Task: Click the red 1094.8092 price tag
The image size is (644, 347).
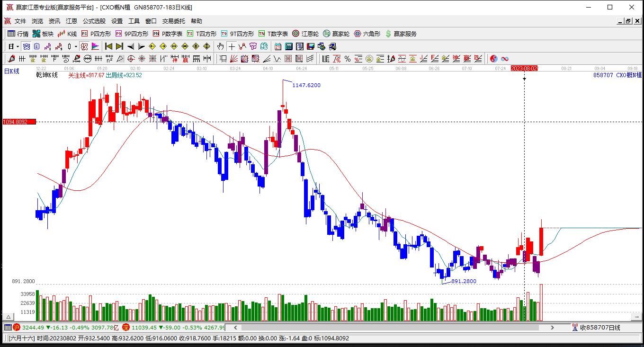Action: [x=19, y=122]
